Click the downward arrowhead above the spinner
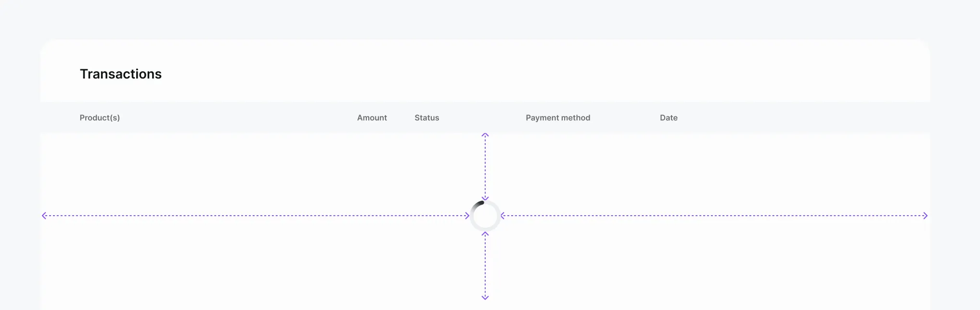980x310 pixels. point(485,199)
